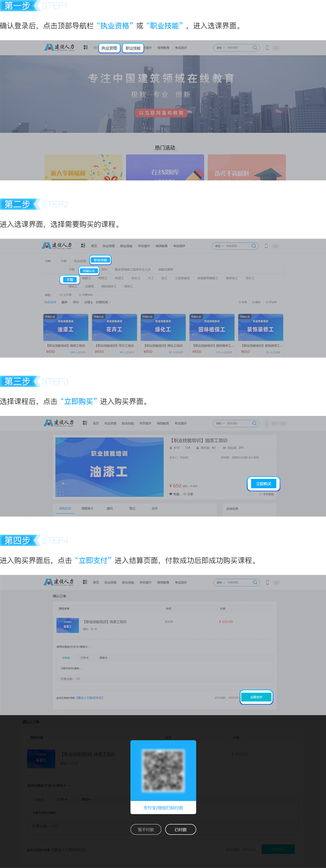Select the 技能认定 sub-category filter
Screen dimensions: 326x868
(89, 271)
